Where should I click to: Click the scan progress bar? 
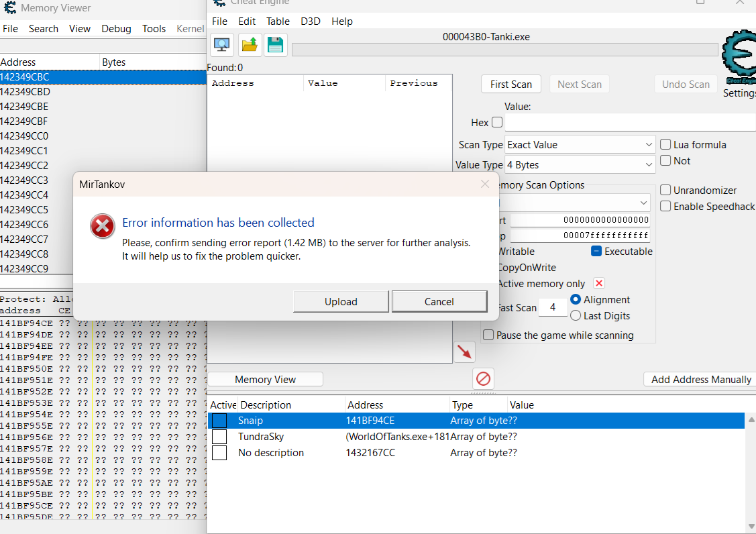505,50
